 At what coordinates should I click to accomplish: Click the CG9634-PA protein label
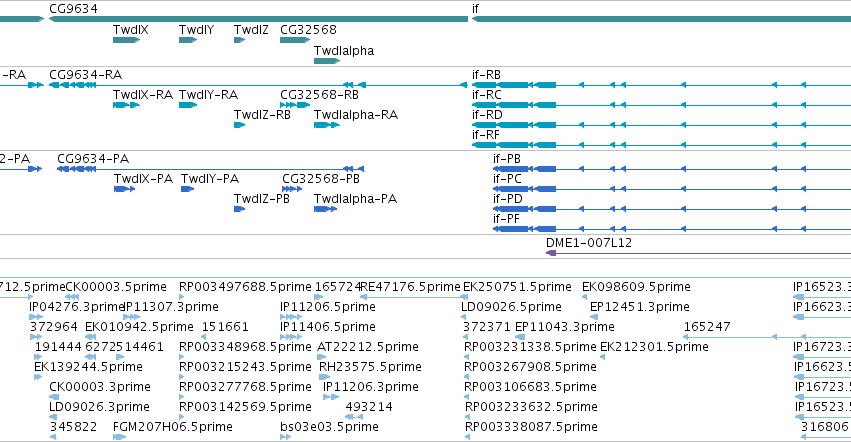click(93, 159)
